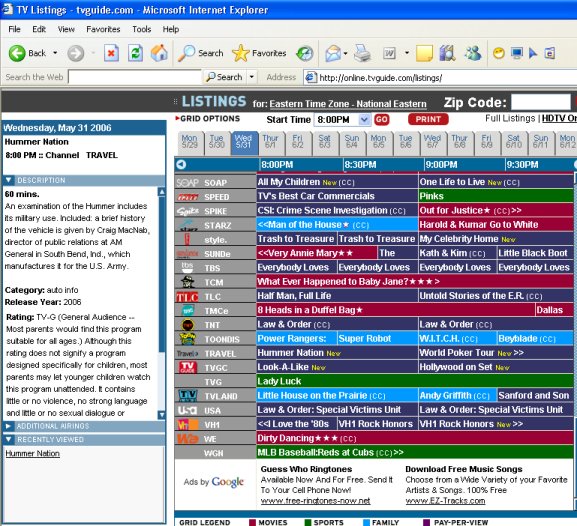Print the page using printer icon

362,53
